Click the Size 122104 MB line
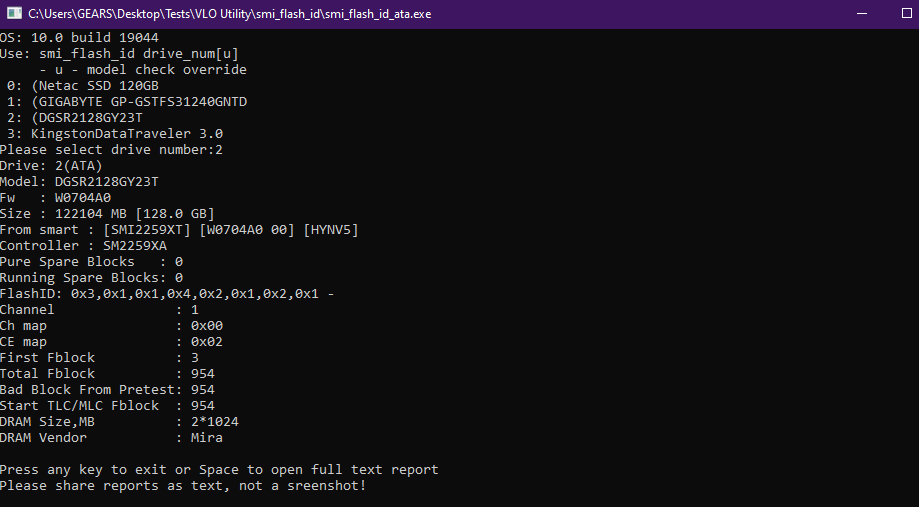 point(107,214)
